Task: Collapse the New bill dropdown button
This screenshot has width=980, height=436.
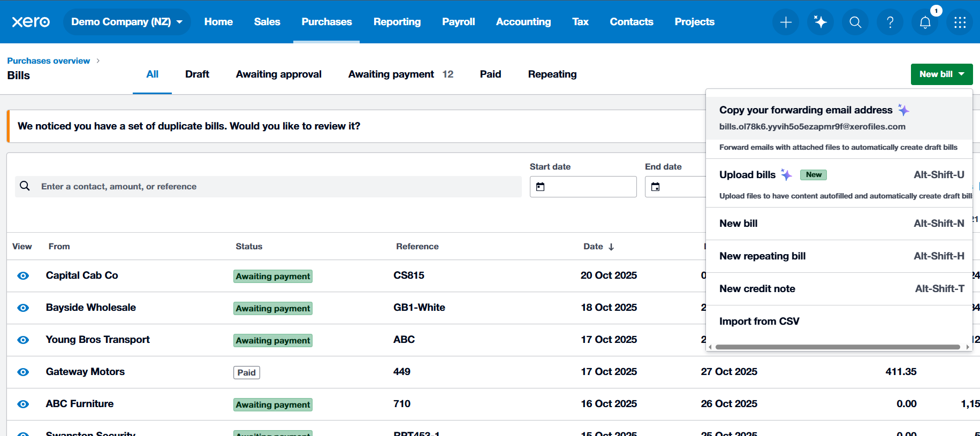Action: click(941, 74)
